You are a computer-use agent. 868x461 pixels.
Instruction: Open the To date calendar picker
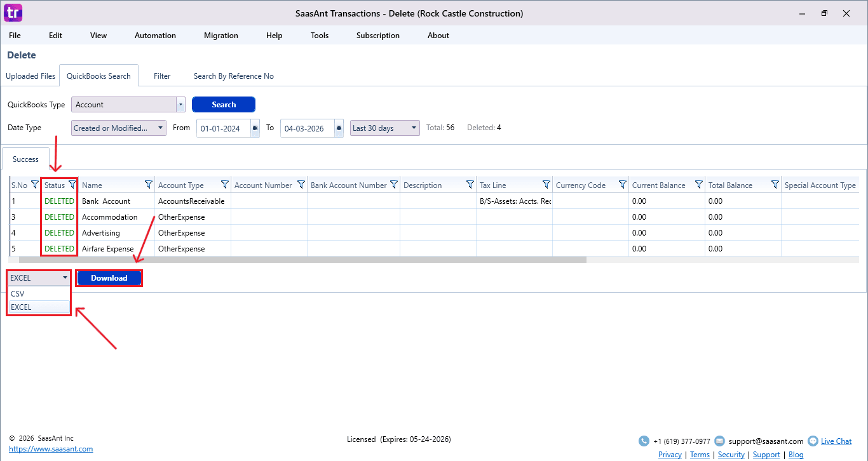(339, 128)
